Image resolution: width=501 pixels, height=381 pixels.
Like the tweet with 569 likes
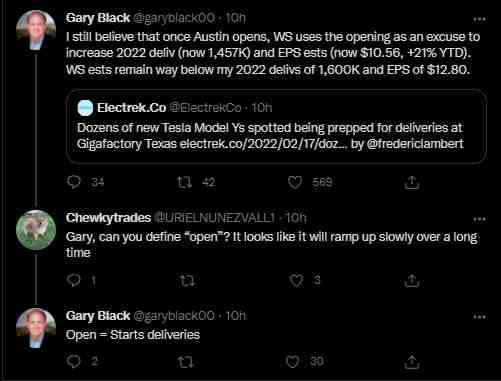pos(295,182)
